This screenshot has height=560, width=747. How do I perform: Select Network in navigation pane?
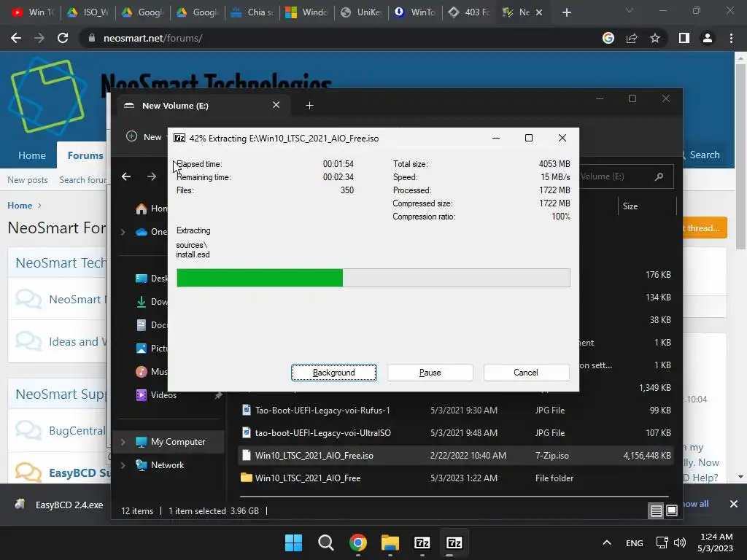(169, 465)
